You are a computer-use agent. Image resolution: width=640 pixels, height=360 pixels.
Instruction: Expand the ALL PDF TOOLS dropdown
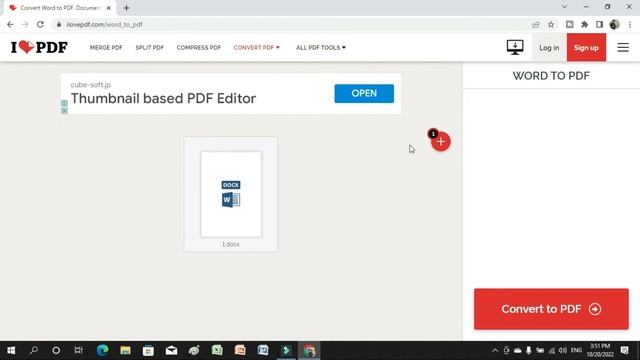[321, 48]
